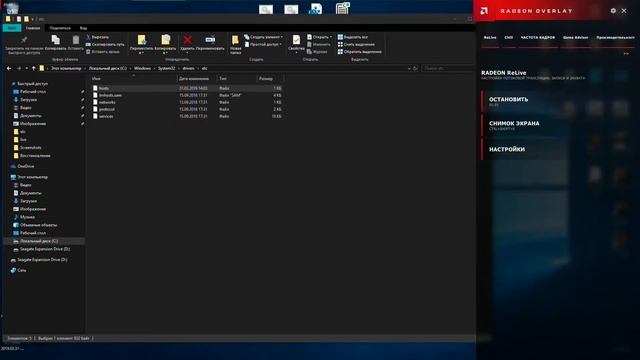
Task: Go up one folder level
Action: 33,69
